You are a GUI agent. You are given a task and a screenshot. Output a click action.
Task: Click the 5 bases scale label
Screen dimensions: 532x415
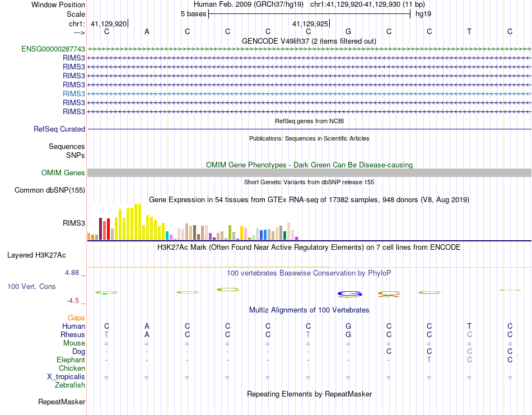[193, 14]
